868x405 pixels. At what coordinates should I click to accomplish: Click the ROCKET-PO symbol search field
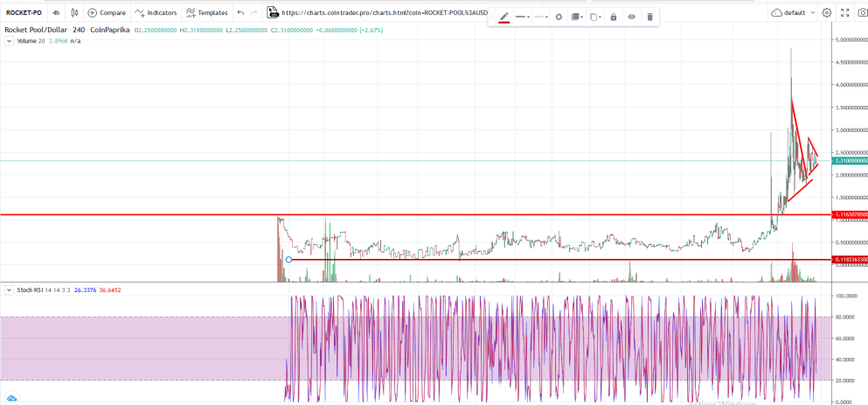click(x=24, y=13)
